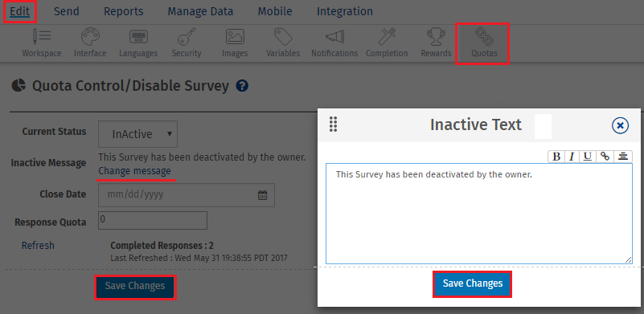
Task: Save Changes in Inactive Text dialog
Action: point(472,283)
